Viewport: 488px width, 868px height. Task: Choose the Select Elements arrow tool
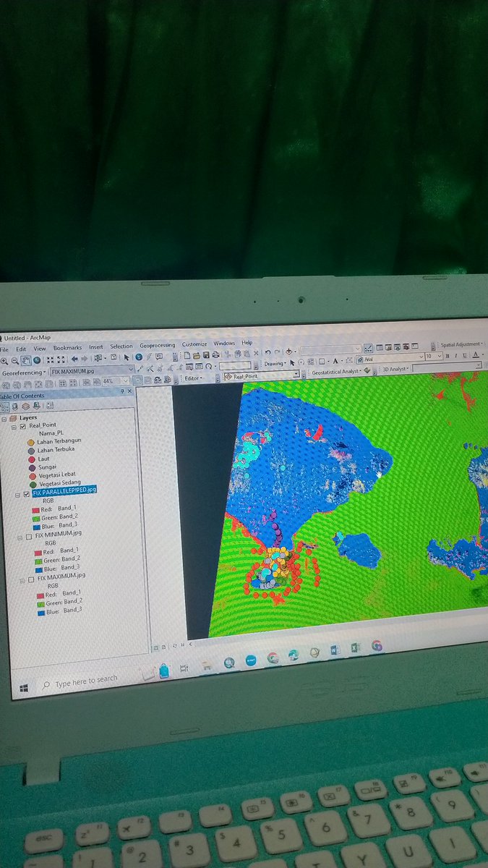tap(127, 357)
